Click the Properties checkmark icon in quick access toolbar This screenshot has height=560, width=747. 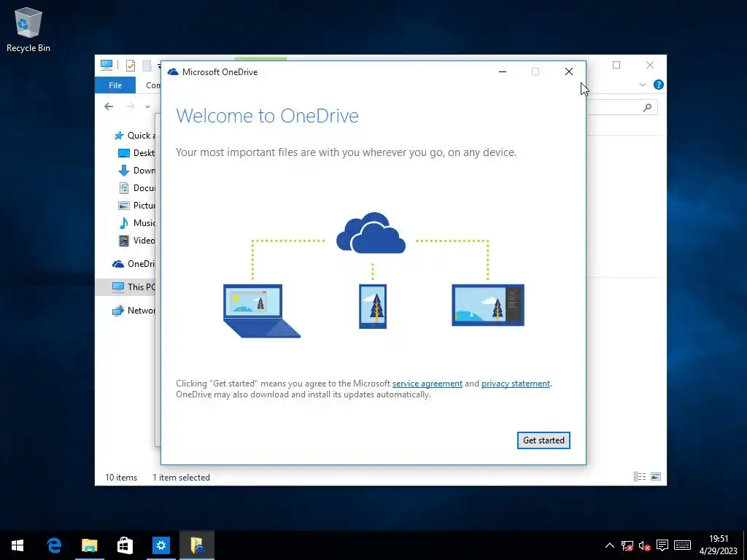131,65
